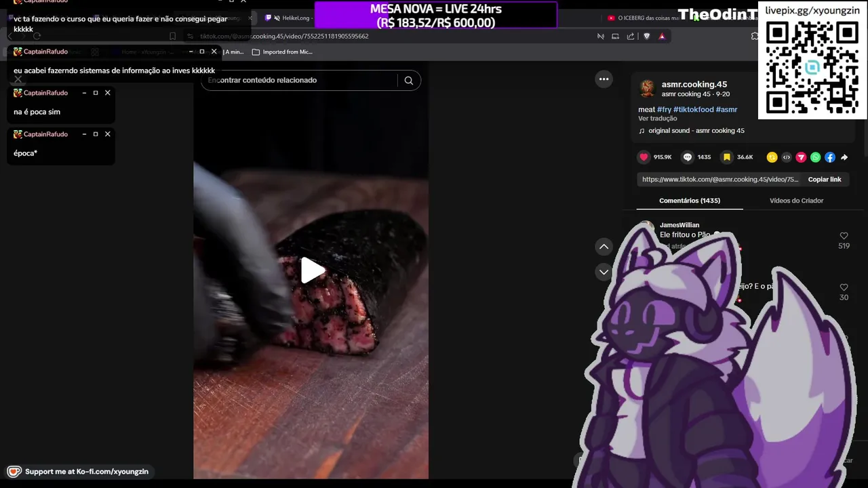Click 'Copiar link' button

[x=825, y=180]
